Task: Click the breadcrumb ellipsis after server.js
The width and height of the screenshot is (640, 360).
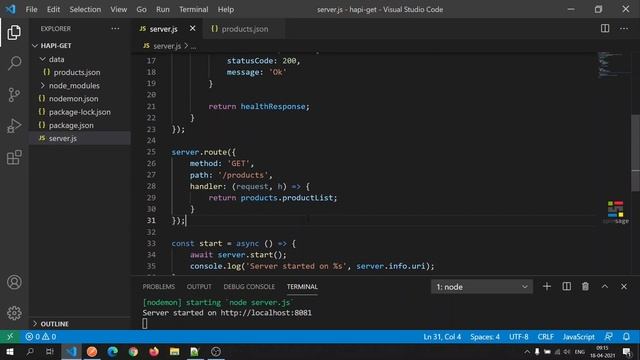Action: tap(193, 46)
